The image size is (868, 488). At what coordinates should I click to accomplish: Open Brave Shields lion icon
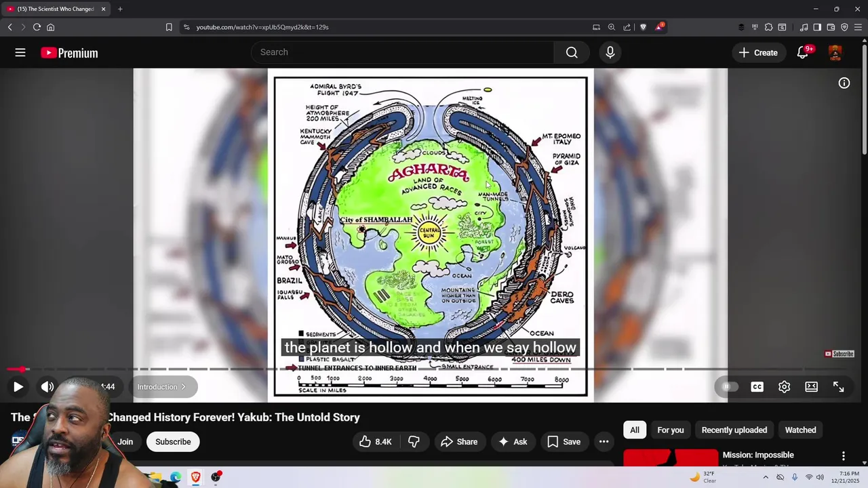point(643,27)
